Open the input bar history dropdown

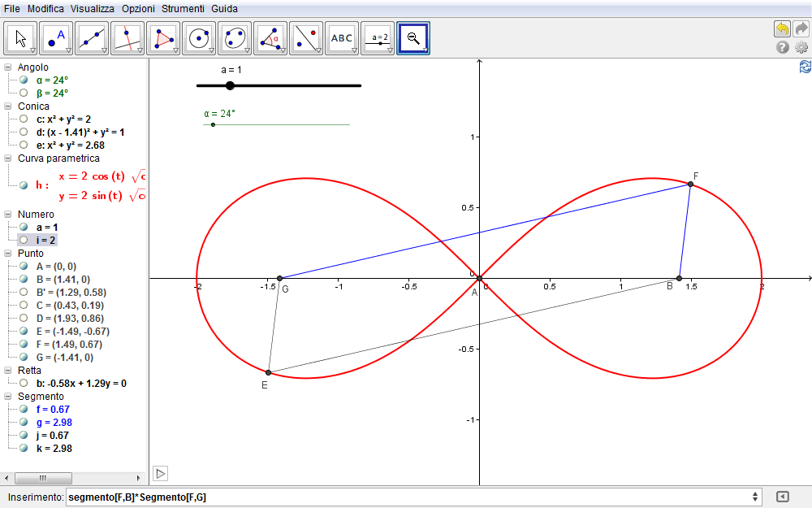pyautogui.click(x=756, y=497)
